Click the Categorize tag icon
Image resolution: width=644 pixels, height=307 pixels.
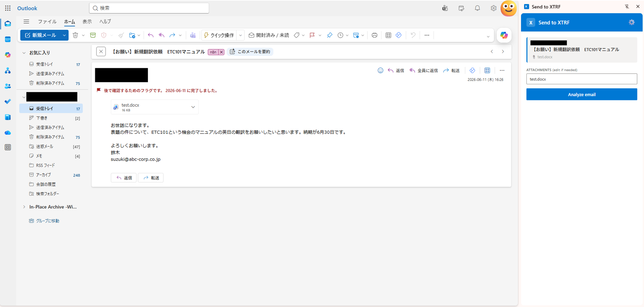coord(297,35)
